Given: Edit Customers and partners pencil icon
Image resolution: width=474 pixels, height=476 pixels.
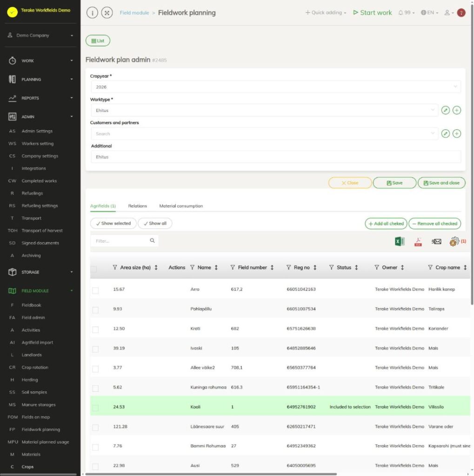Looking at the screenshot, I should click(446, 133).
